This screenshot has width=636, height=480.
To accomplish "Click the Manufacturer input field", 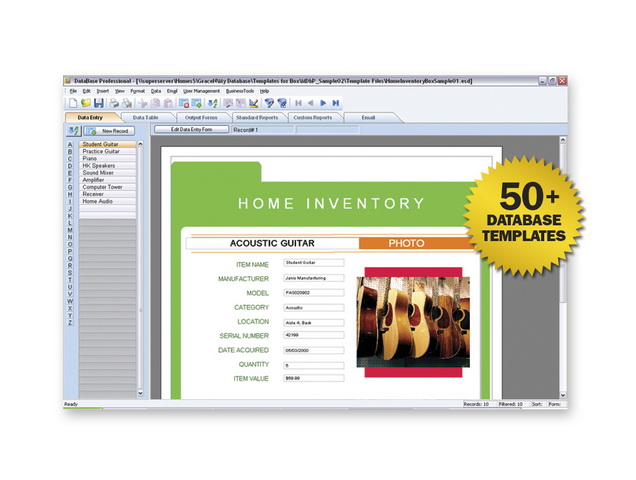I will [x=312, y=278].
